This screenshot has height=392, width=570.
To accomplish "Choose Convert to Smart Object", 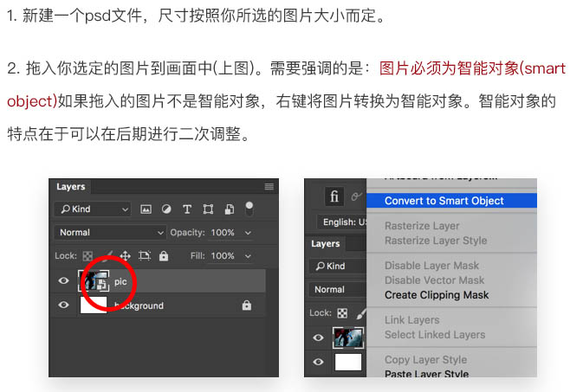I will click(x=451, y=201).
